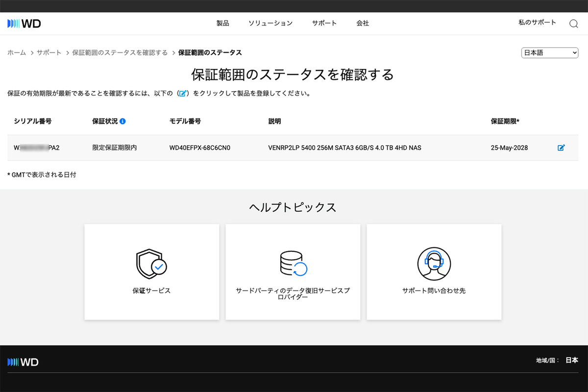Open the ソリューション menu
Screen dimensions: 588x392
270,23
